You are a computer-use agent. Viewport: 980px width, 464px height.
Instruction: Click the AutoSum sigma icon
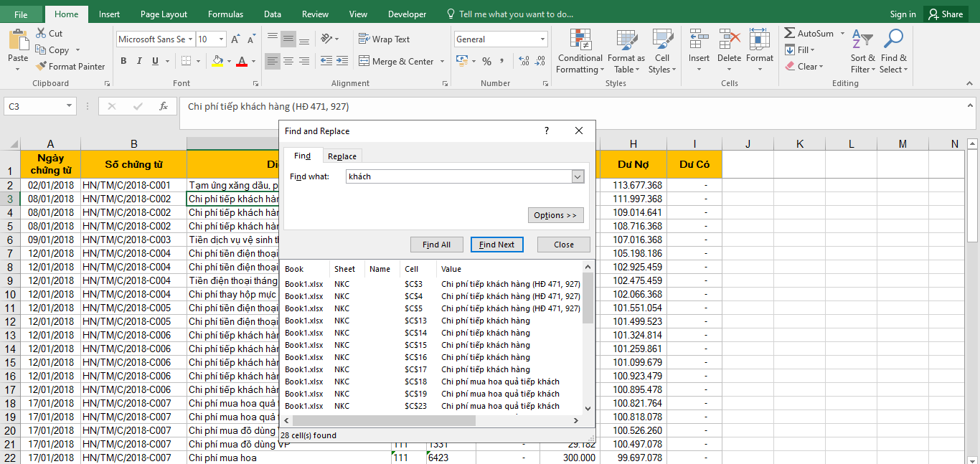tap(789, 34)
